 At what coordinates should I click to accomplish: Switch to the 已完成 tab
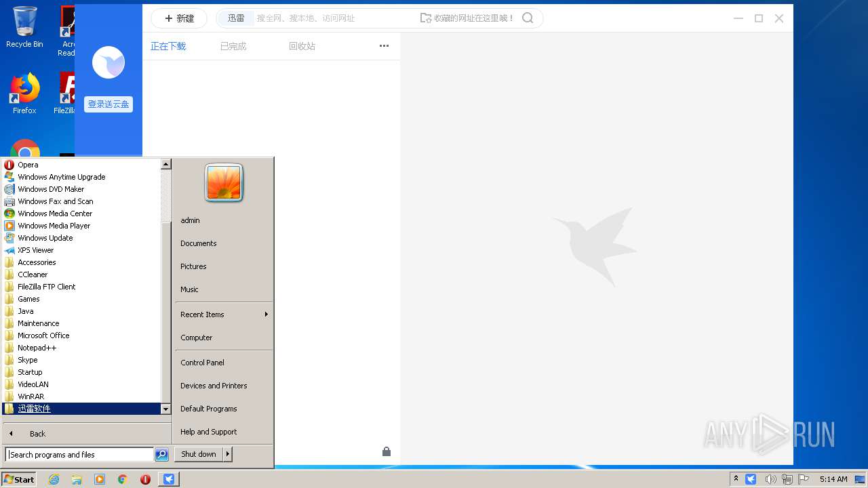tap(233, 46)
